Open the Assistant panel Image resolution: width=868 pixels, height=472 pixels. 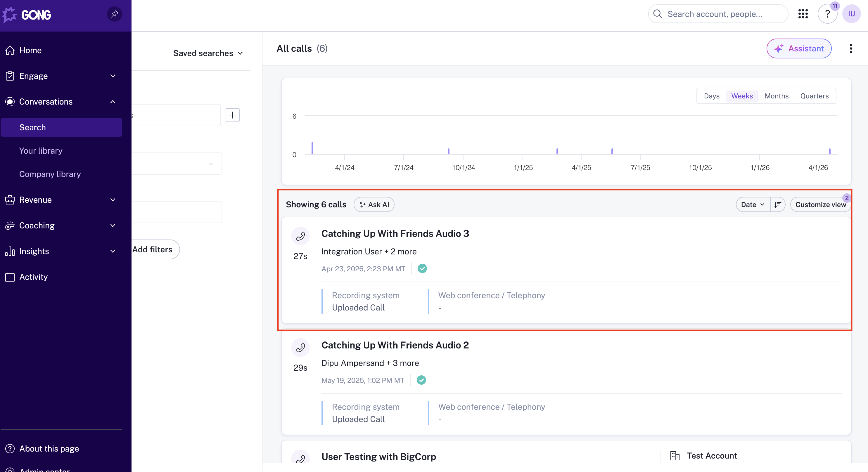(x=799, y=48)
